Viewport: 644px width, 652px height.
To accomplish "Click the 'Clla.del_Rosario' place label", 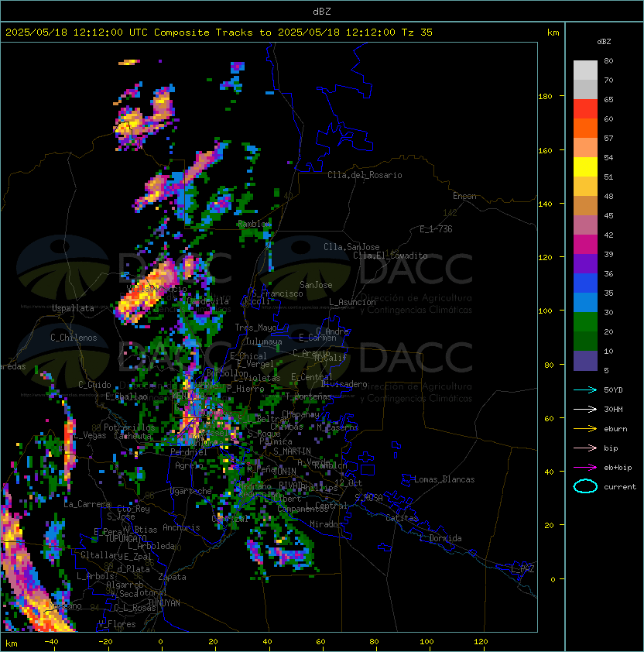I will [x=365, y=175].
